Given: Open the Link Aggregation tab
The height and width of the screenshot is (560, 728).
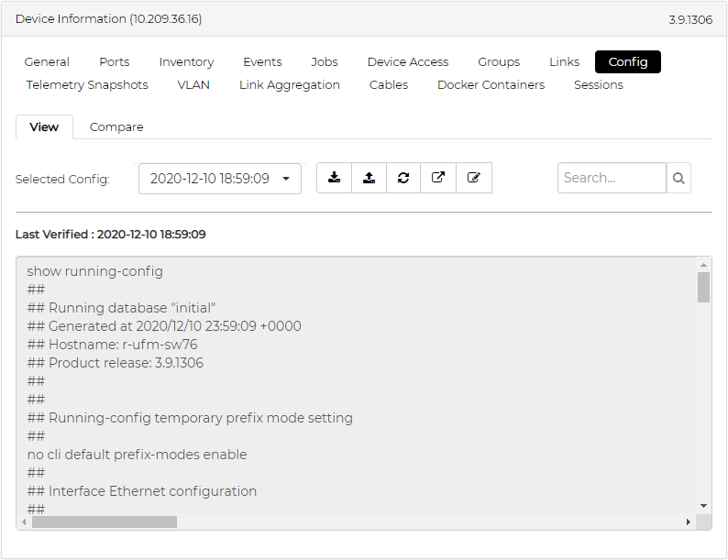Looking at the screenshot, I should 290,85.
